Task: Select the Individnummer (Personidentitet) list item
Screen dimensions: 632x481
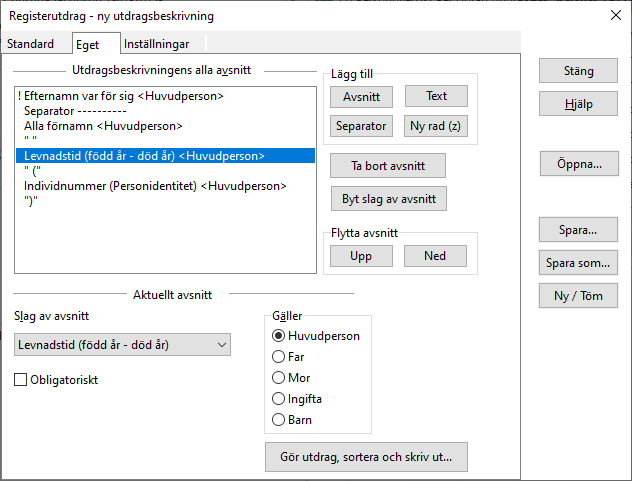Action: (155, 186)
